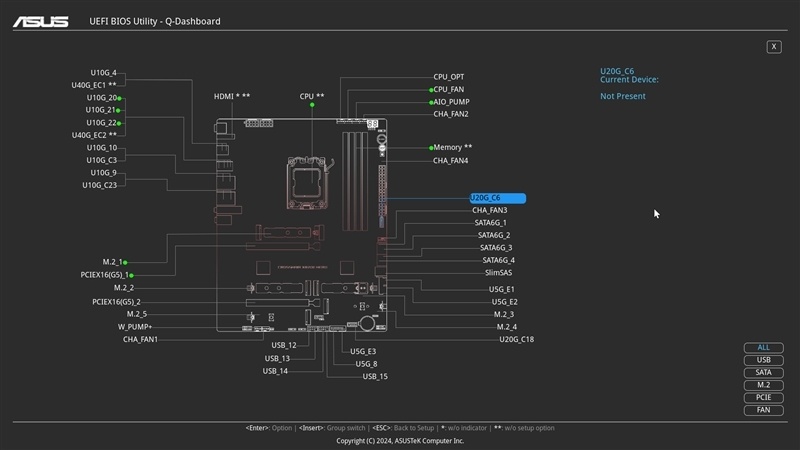This screenshot has height=450, width=800.
Task: Select the ALL filter button
Action: 763,347
